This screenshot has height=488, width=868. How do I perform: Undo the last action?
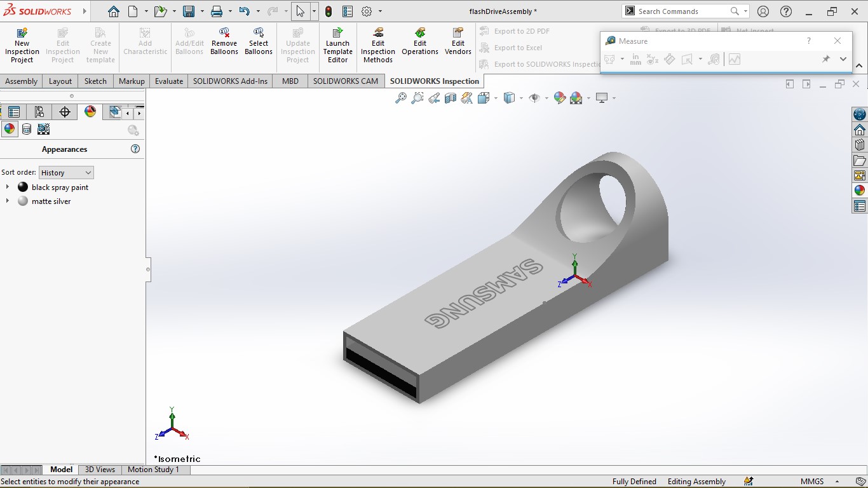[x=245, y=11]
